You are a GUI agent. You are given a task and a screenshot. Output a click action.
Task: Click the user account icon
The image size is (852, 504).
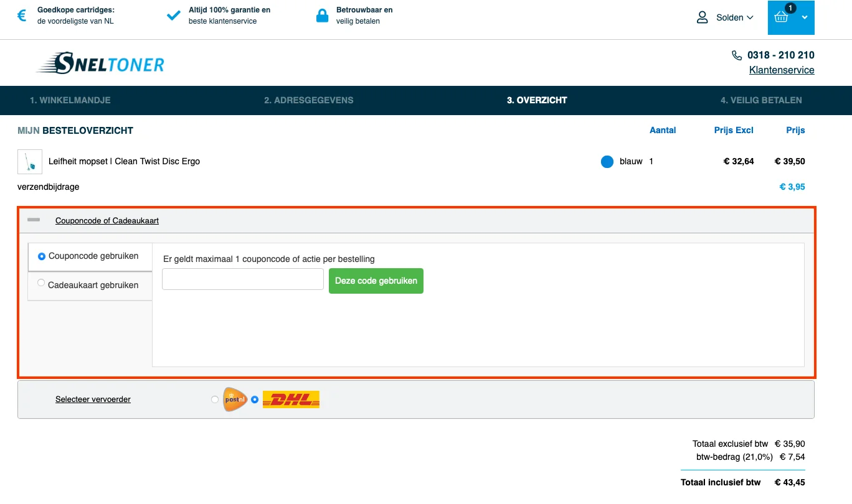(x=703, y=17)
